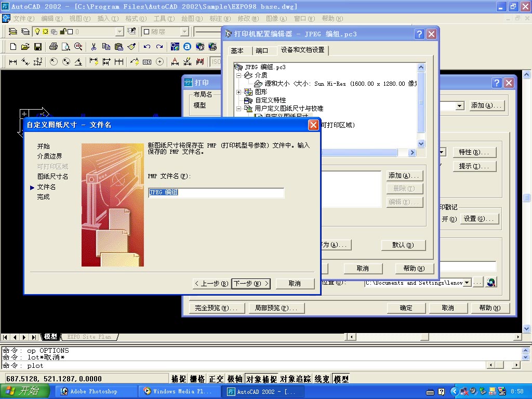Open the AutoCAD Today icon
The height and width of the screenshot is (399, 532).
pos(175,46)
